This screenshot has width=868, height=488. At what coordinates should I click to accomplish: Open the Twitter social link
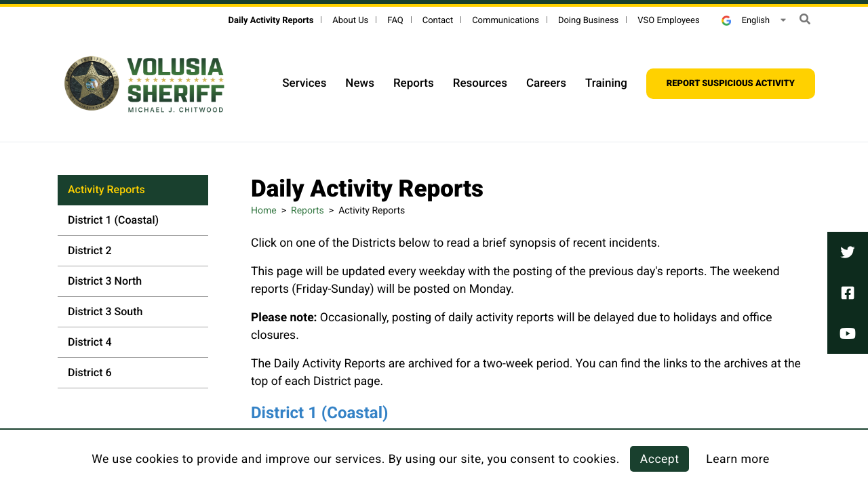point(848,252)
